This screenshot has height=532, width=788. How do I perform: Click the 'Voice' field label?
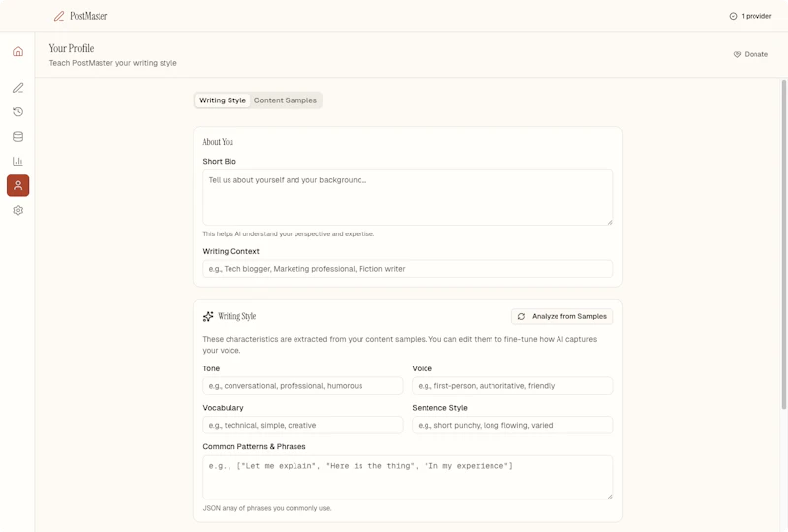(x=423, y=368)
